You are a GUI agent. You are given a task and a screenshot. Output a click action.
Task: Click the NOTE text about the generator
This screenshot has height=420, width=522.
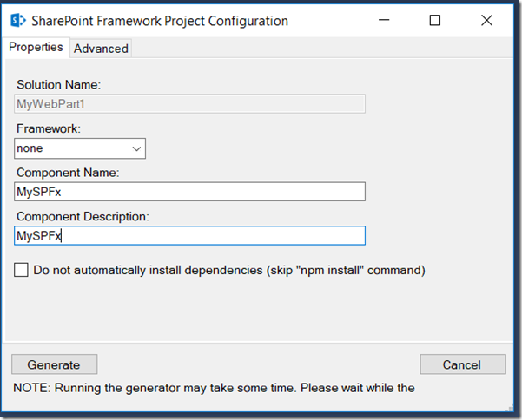214,388
